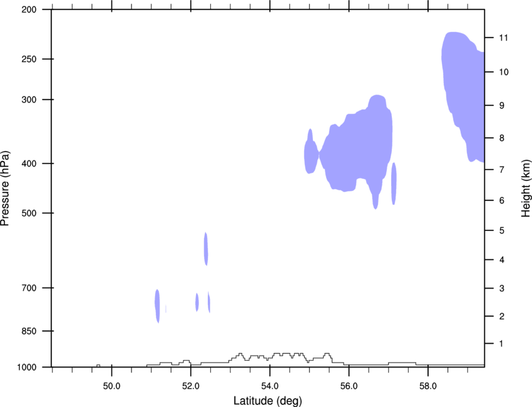Click the 5 km height label
The width and height of the screenshot is (532, 407).
[502, 231]
